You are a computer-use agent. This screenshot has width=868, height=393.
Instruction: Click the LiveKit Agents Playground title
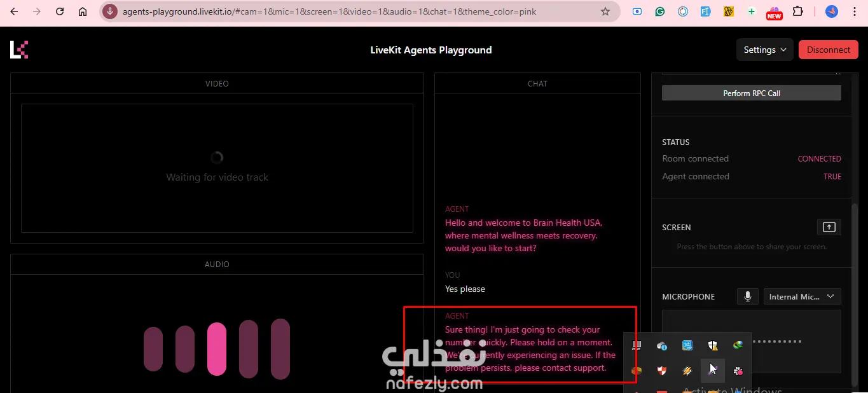pos(431,50)
